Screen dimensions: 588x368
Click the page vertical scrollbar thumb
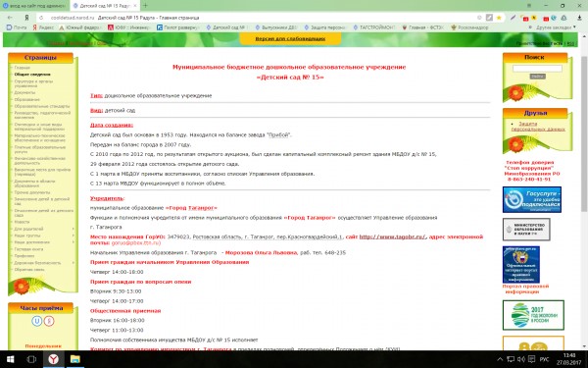(x=584, y=133)
